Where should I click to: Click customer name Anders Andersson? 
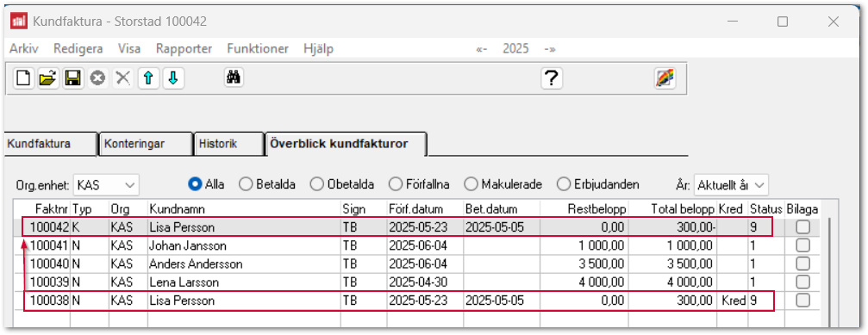[196, 264]
